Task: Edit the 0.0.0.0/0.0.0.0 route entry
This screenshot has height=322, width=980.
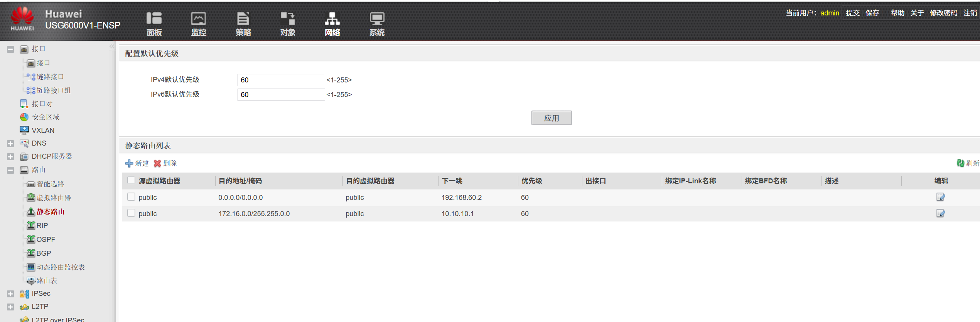Action: tap(941, 197)
